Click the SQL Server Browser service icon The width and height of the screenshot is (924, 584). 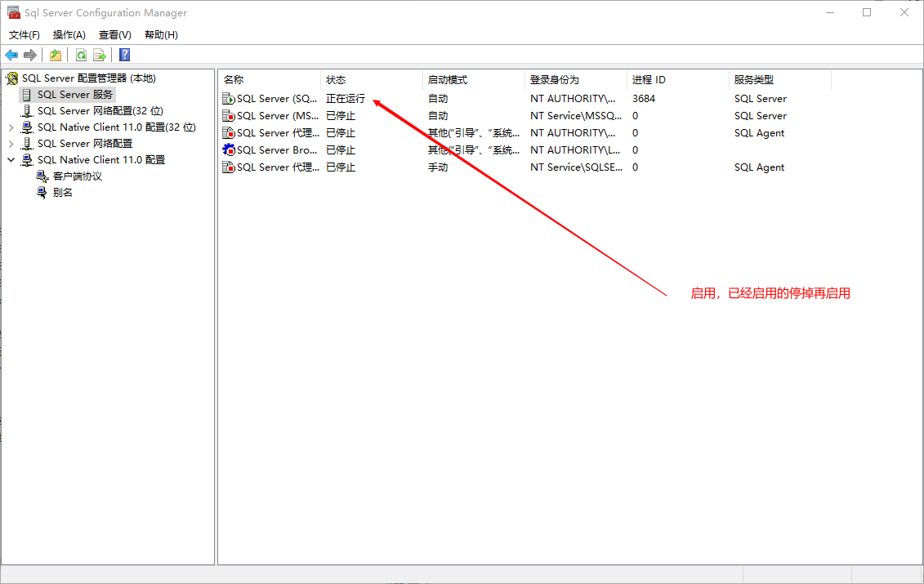click(x=229, y=150)
